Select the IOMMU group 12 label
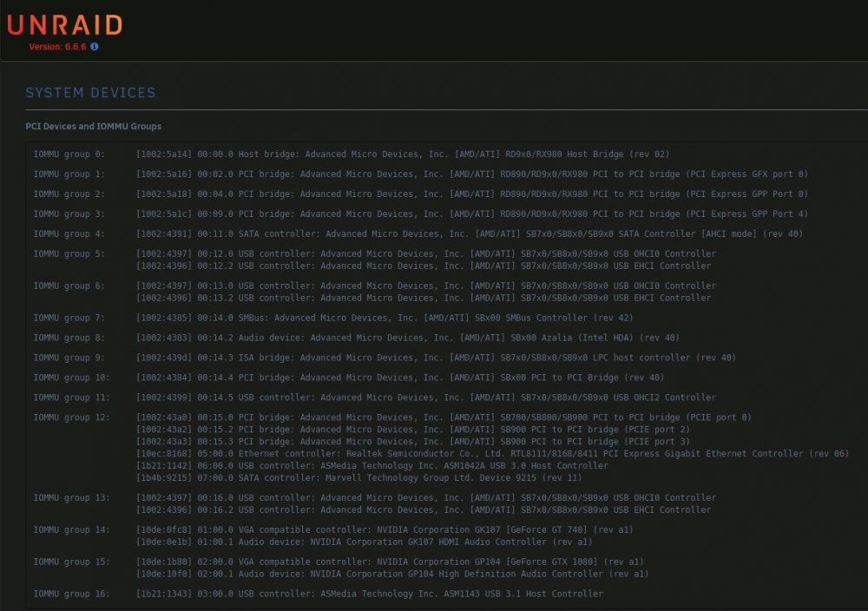Screen dimensions: 868x611 [x=72, y=417]
